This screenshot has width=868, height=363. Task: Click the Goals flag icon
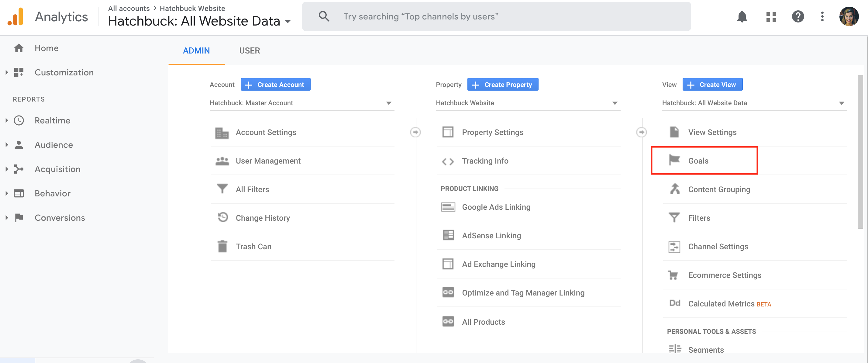[x=674, y=160]
